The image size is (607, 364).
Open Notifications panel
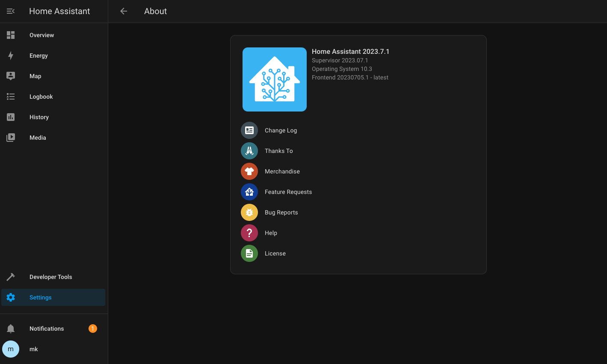coord(53,329)
